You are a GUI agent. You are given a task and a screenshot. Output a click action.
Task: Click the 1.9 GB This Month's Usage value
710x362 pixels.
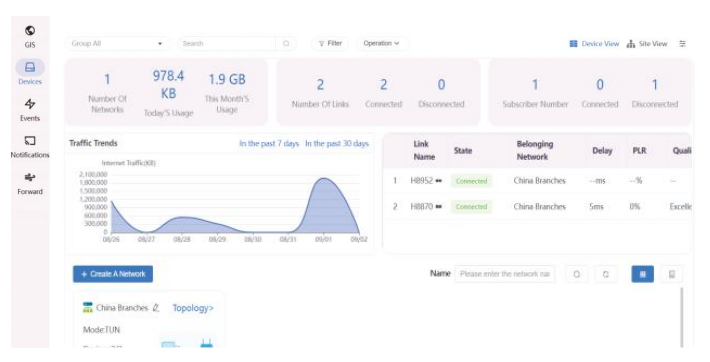227,80
